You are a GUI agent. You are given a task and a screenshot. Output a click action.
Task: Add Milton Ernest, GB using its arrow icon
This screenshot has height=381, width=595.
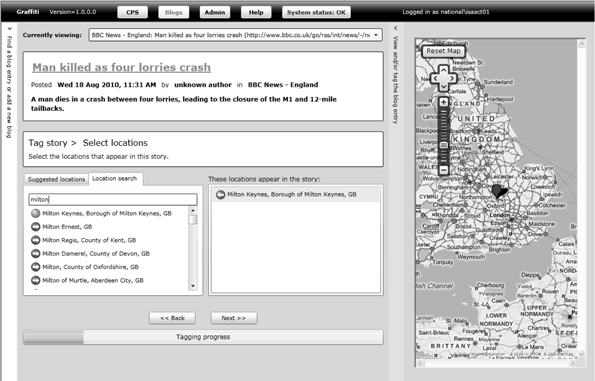(35, 227)
